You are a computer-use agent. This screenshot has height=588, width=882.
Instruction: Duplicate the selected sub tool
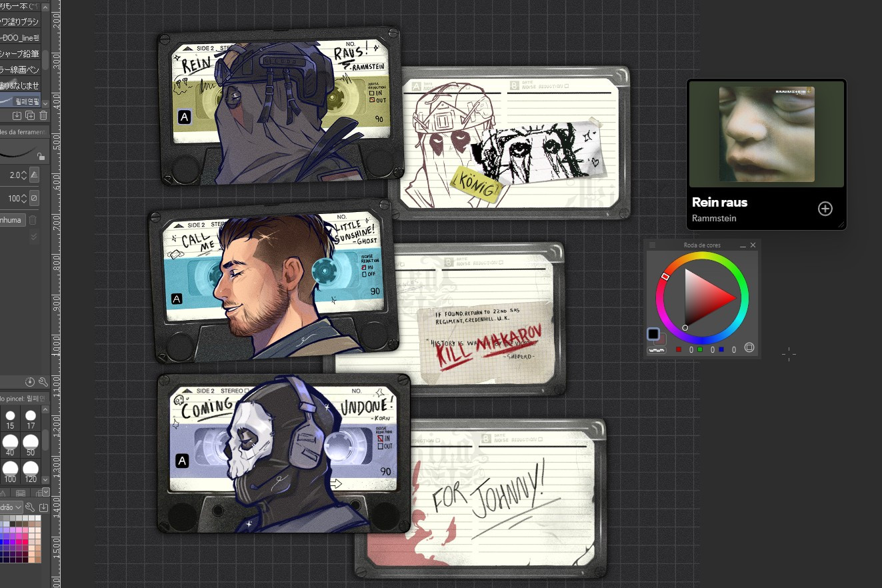tap(30, 115)
